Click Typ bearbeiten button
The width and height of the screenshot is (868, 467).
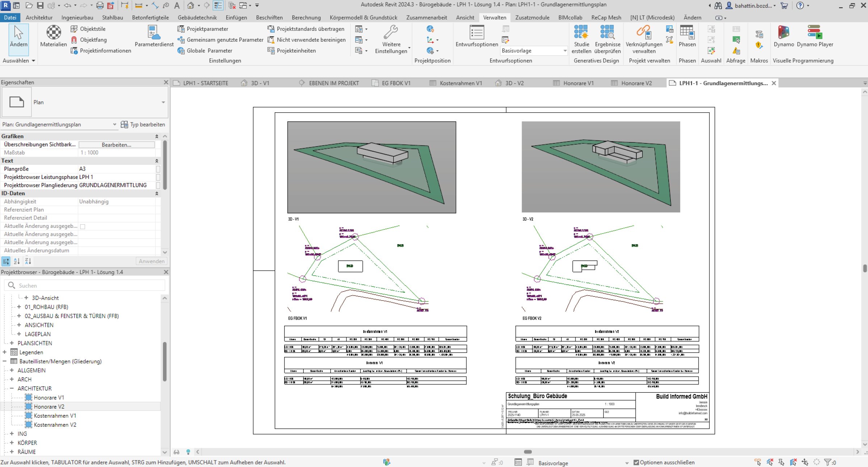pos(143,125)
